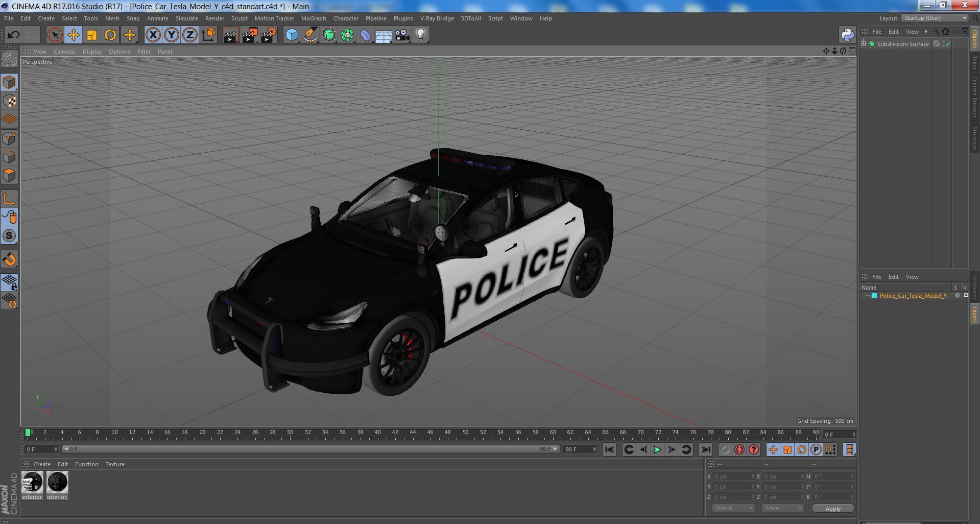Click Make Editable icon in left toolbar

click(9, 59)
